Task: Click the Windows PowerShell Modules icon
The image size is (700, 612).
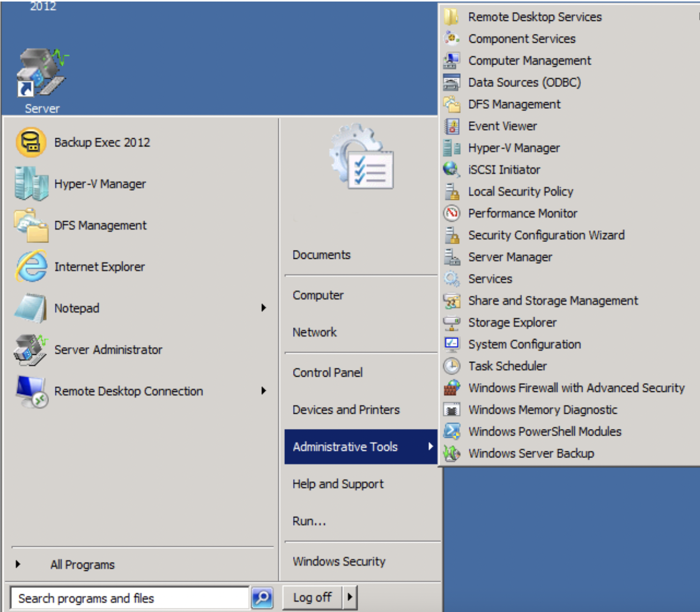Action: point(451,432)
